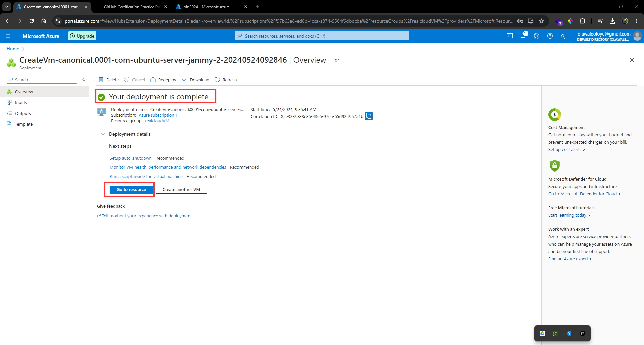Viewport: 644px width, 345px height.
Task: Open the browser Downloads icon
Action: tap(612, 21)
